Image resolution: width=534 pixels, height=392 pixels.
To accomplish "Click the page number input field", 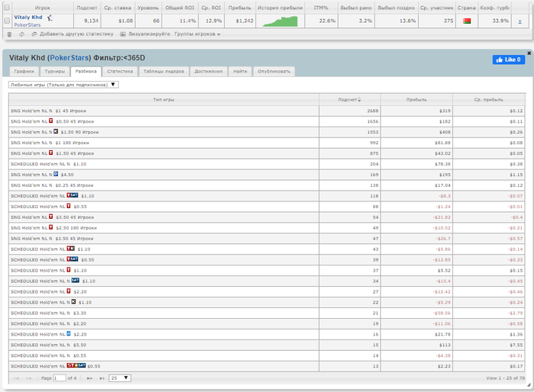I will point(60,378).
